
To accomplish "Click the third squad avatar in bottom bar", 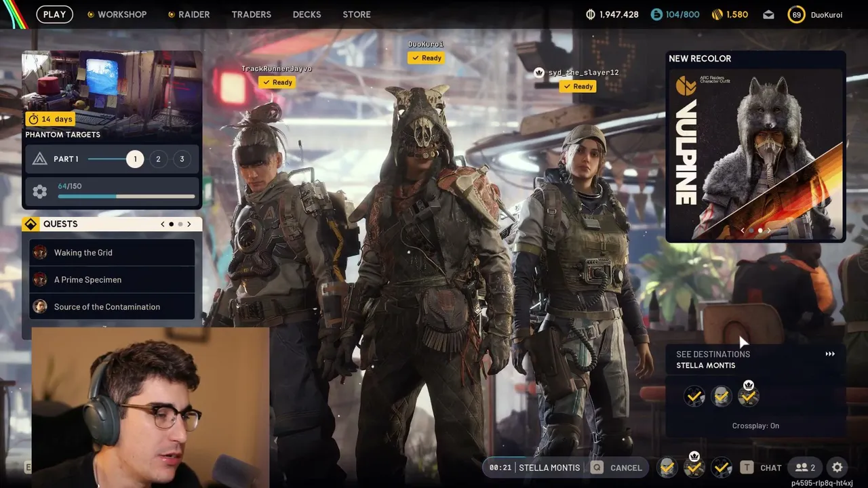I will tap(721, 467).
